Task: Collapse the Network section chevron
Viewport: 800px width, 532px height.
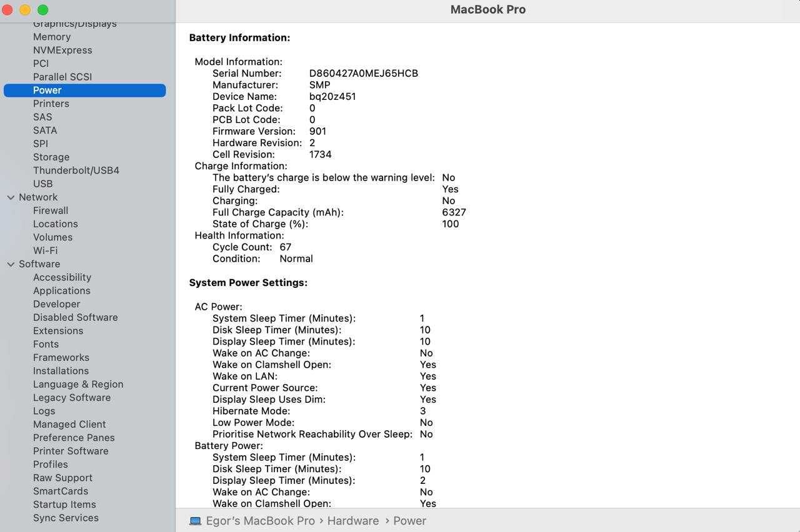Action: 11,197
